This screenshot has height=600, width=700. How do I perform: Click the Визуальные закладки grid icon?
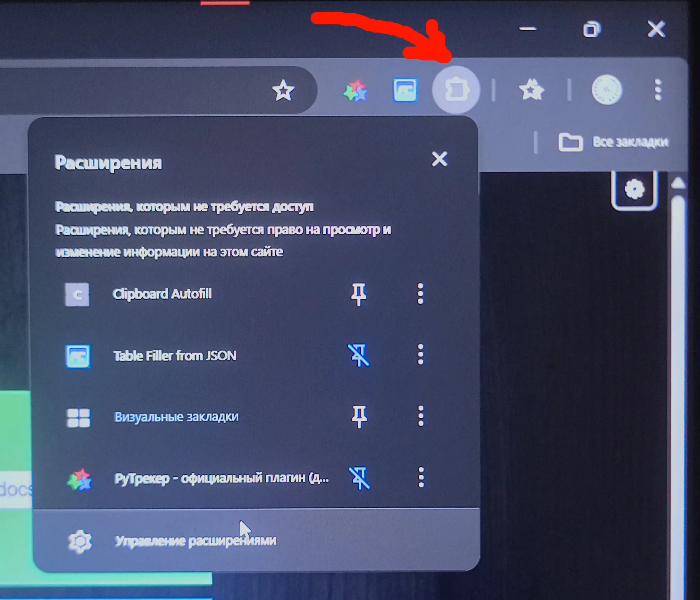pyautogui.click(x=78, y=418)
